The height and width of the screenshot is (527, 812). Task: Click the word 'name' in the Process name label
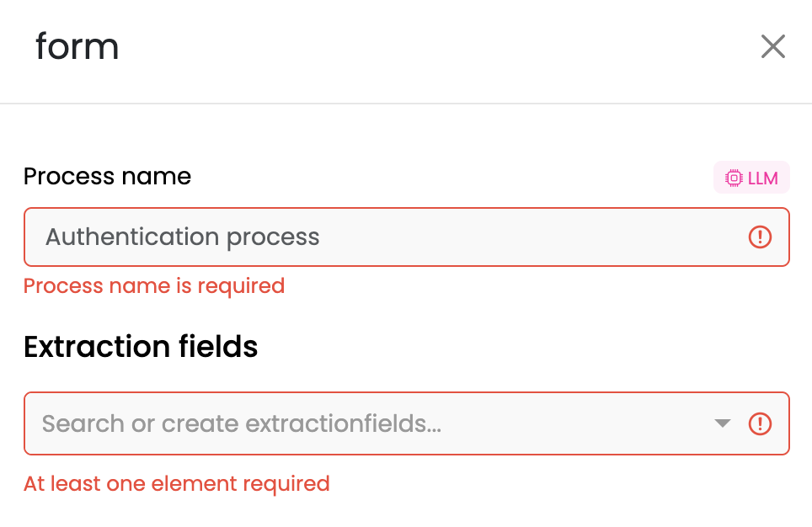pos(156,177)
